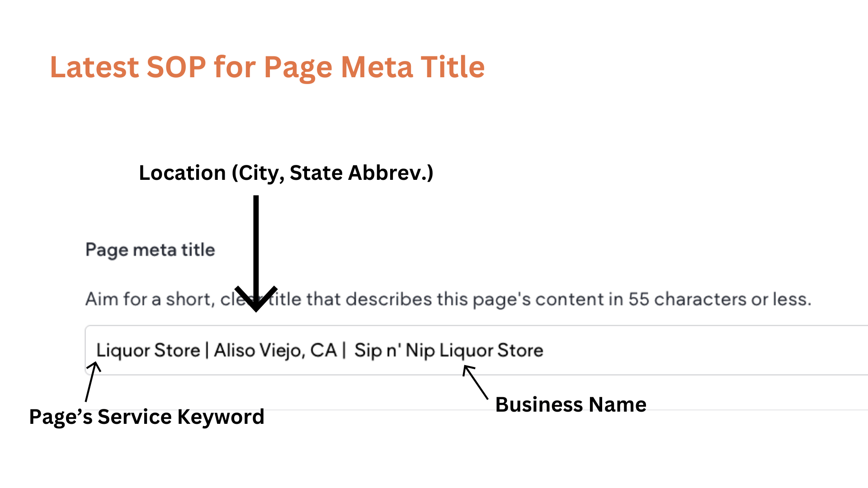Click 'Liquor Store' at the start of the field
The height and width of the screenshot is (488, 868).
148,350
